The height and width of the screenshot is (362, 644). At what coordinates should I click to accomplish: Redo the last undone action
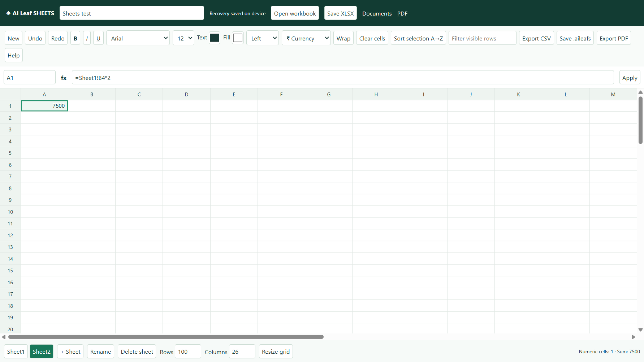pos(58,38)
